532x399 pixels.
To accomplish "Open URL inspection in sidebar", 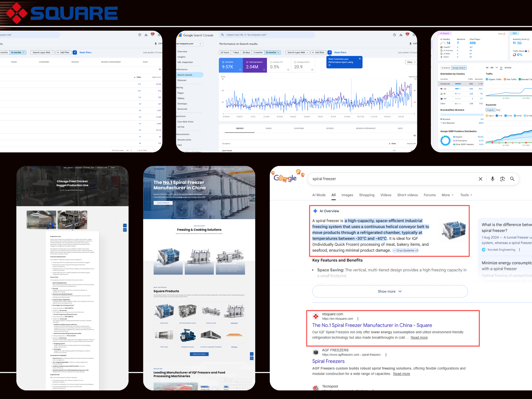I will click(185, 62).
